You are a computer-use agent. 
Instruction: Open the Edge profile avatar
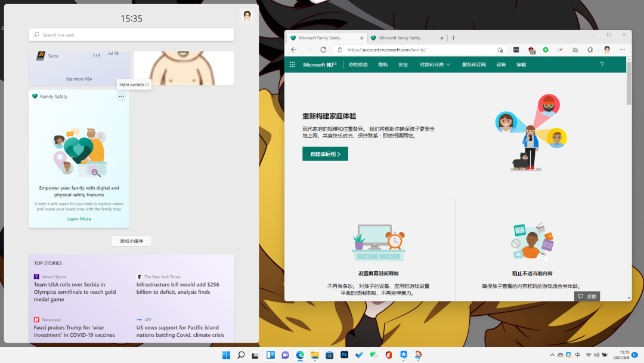pos(607,50)
